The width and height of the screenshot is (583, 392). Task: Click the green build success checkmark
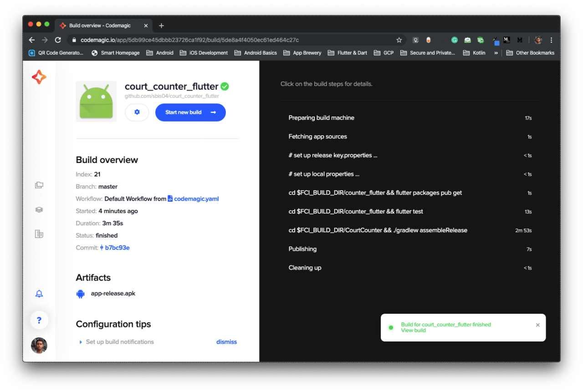pos(225,87)
